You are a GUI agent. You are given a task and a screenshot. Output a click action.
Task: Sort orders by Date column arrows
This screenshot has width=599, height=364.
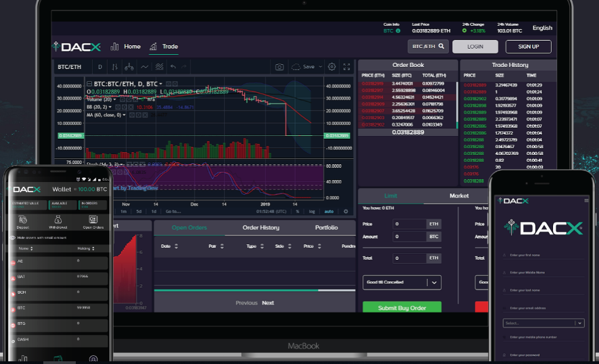[x=176, y=246]
